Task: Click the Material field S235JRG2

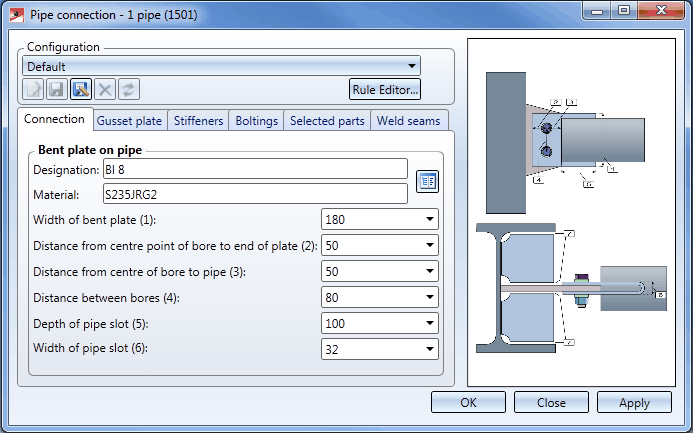Action: coord(255,194)
